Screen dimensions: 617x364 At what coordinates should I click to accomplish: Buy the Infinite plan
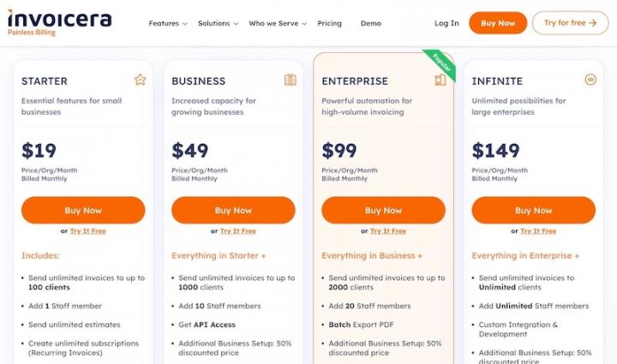533,210
